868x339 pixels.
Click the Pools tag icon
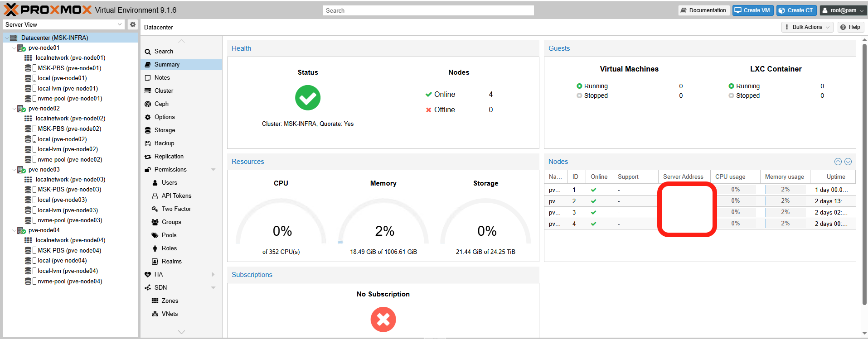click(x=155, y=235)
